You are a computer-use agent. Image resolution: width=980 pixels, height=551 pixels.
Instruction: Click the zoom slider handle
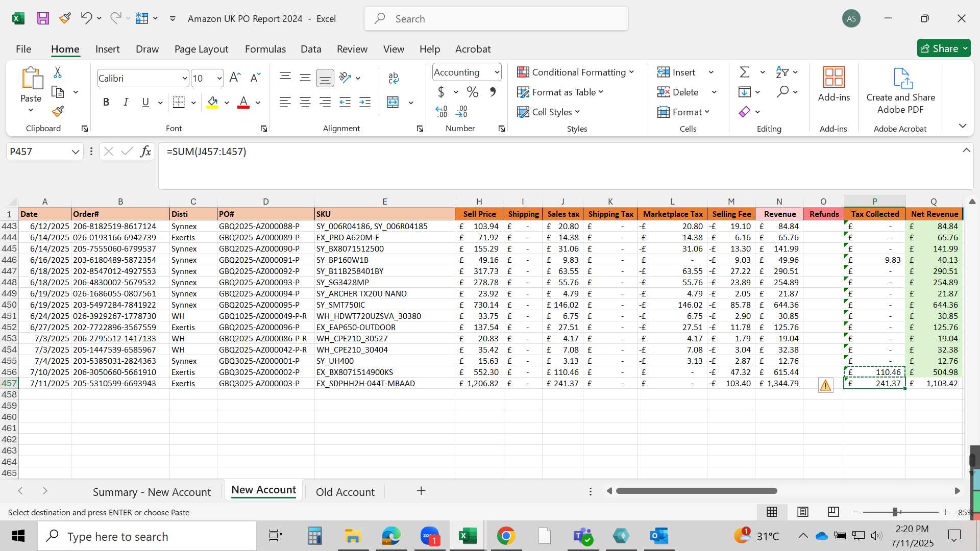click(x=895, y=512)
